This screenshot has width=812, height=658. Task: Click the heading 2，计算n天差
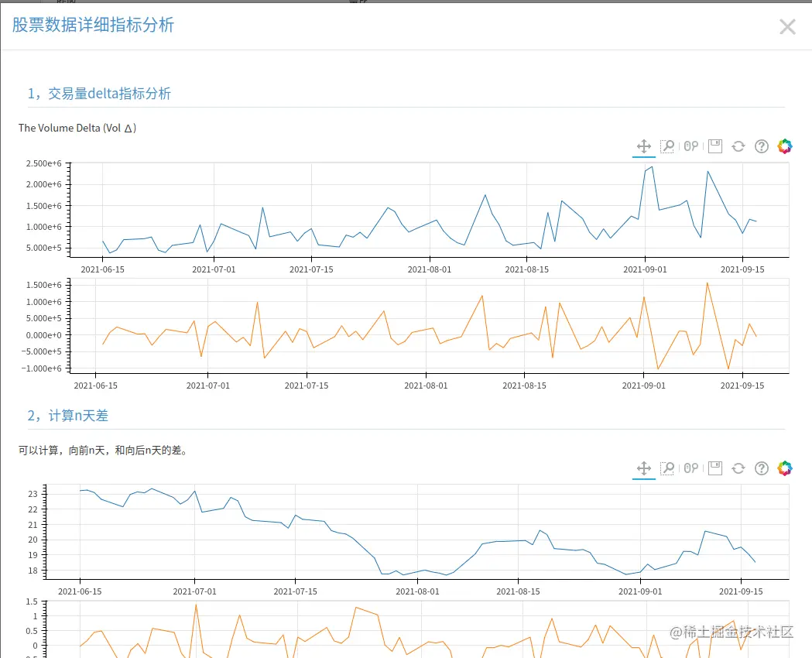[68, 416]
